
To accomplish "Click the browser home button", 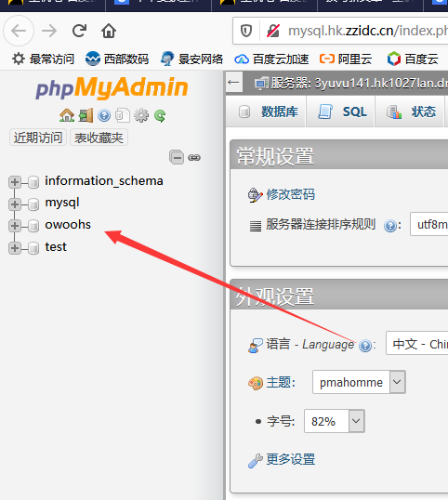I will [109, 31].
